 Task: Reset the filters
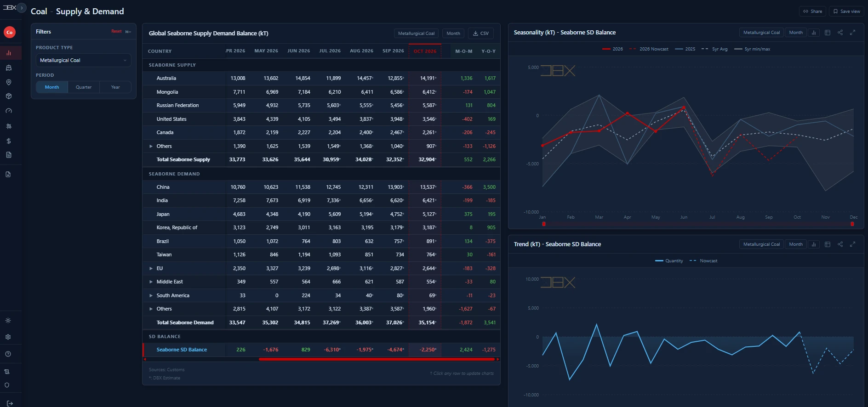[116, 31]
